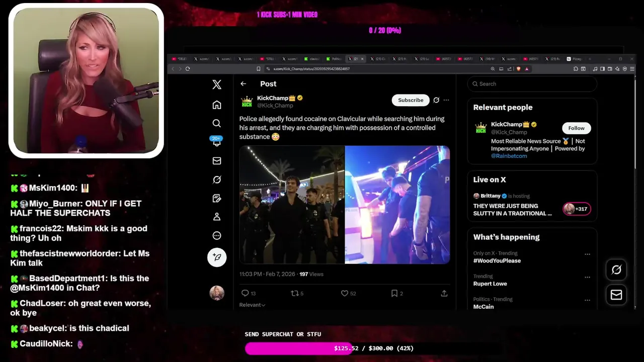Click the floating Grok button at the right edge
Screen dimensions: 644x362
pos(616,270)
